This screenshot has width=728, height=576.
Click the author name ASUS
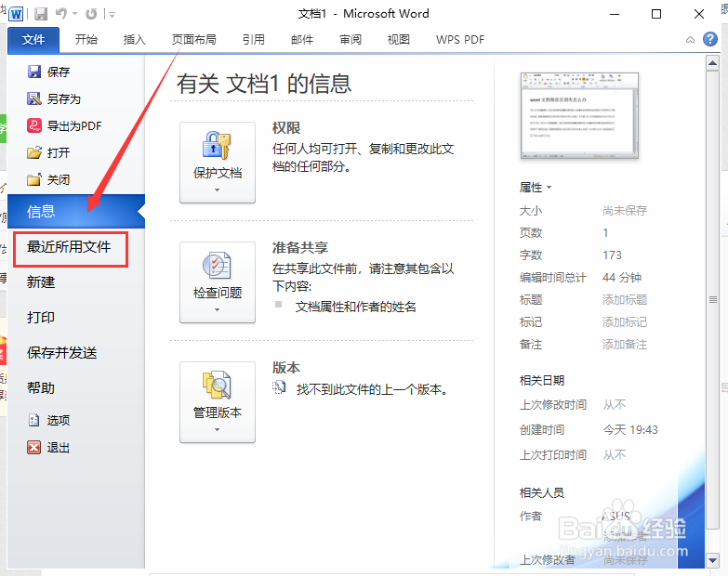(616, 517)
